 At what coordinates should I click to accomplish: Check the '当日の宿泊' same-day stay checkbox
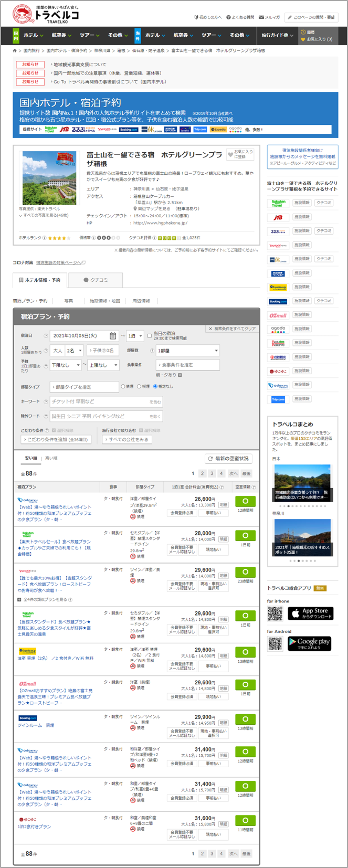150,336
